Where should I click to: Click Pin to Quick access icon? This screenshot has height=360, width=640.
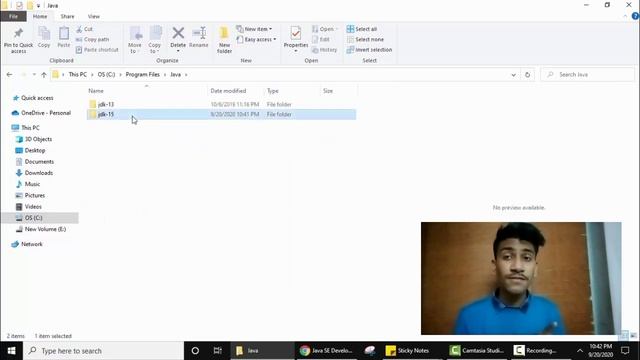pos(18,40)
